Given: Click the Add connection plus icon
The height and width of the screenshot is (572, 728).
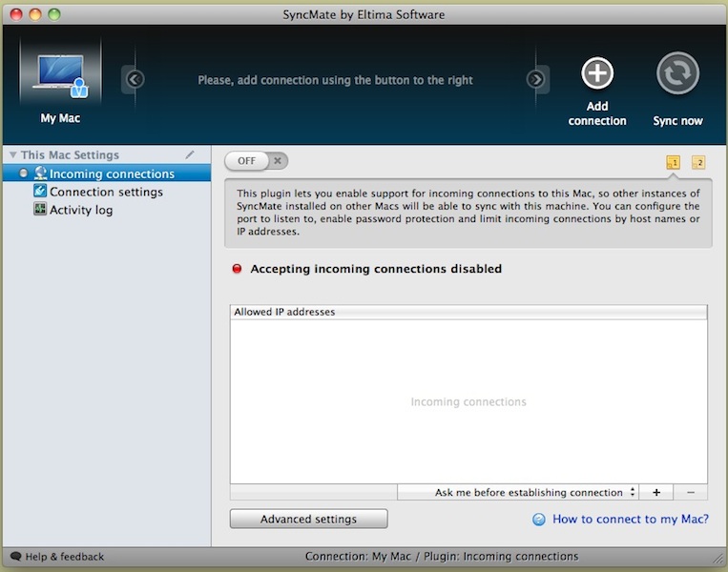Looking at the screenshot, I should tap(597, 74).
